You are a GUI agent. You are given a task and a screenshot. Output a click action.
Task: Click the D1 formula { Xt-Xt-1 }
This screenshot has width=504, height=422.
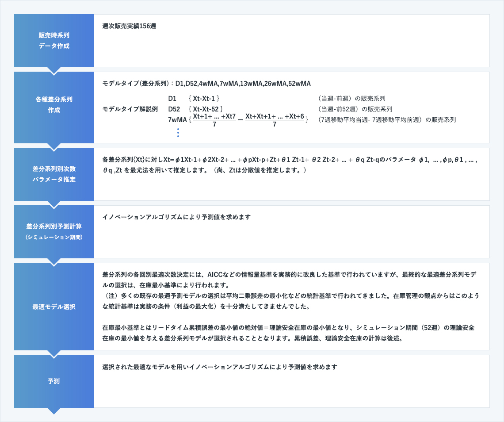pyautogui.click(x=204, y=99)
